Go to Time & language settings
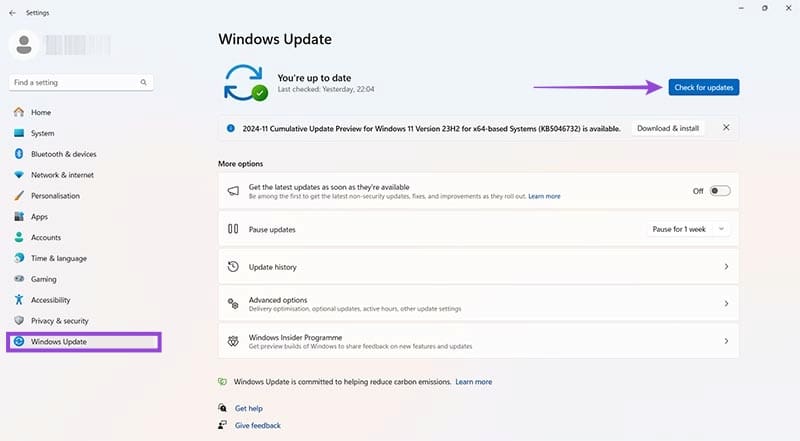This screenshot has width=800, height=441. click(58, 258)
